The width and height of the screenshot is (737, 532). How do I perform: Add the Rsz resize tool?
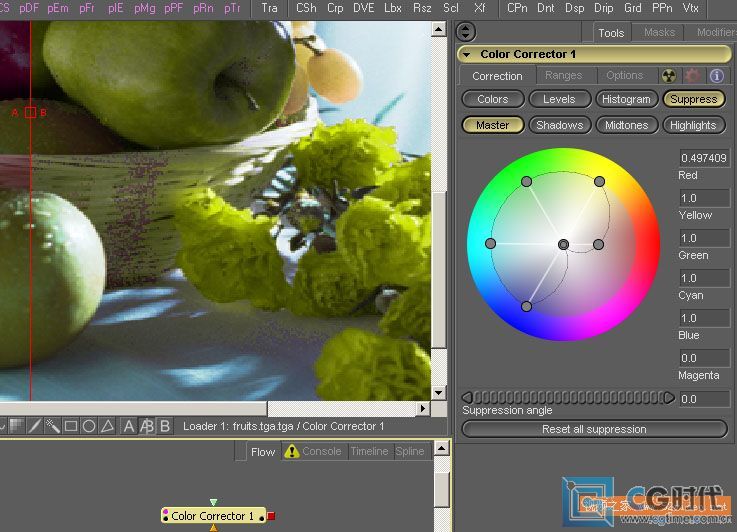[x=422, y=8]
